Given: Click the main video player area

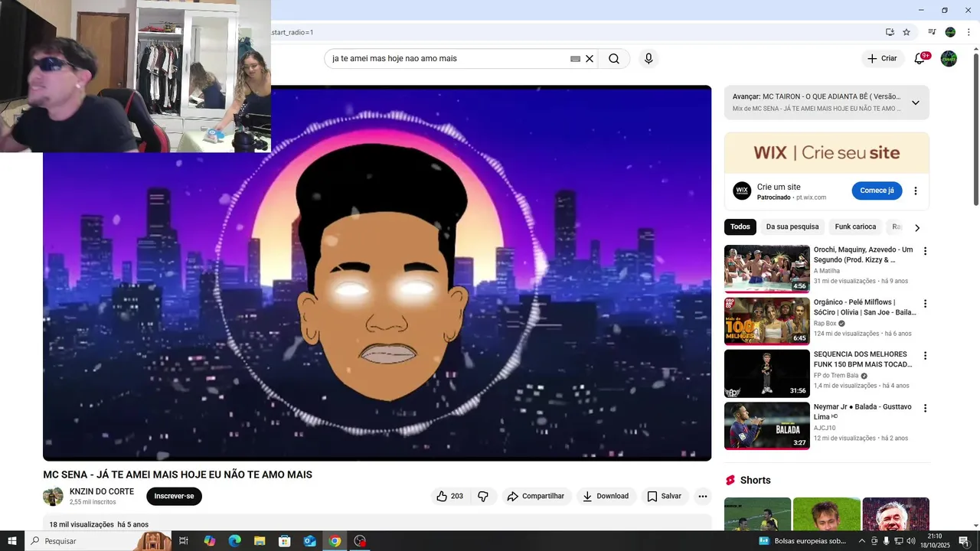Looking at the screenshot, I should [x=377, y=273].
